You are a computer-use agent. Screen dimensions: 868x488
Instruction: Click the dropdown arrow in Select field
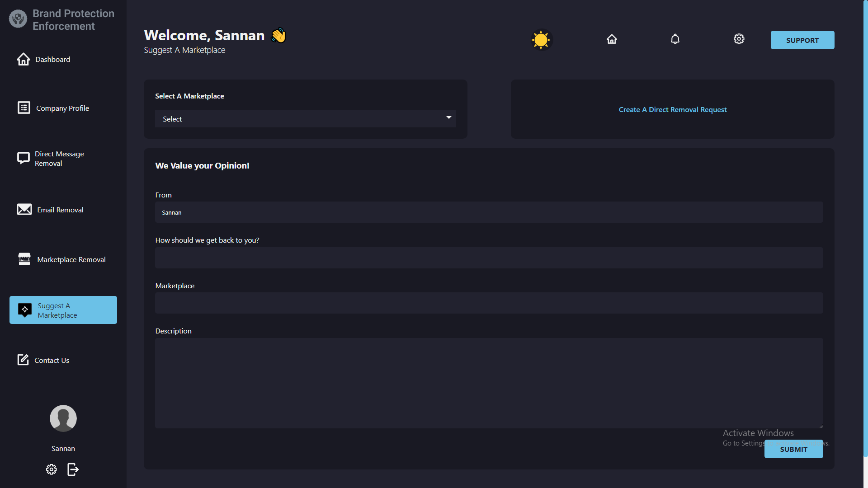click(448, 117)
